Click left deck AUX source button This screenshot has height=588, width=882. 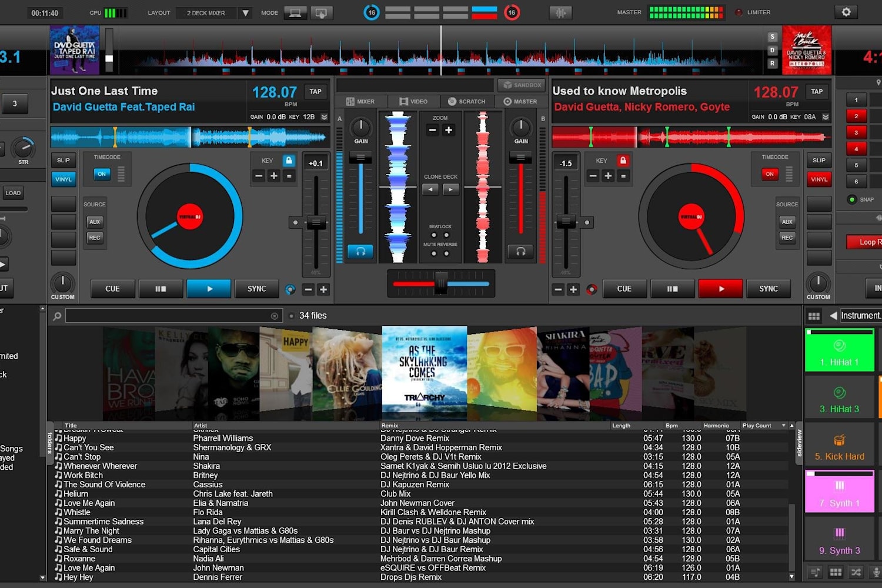[95, 222]
